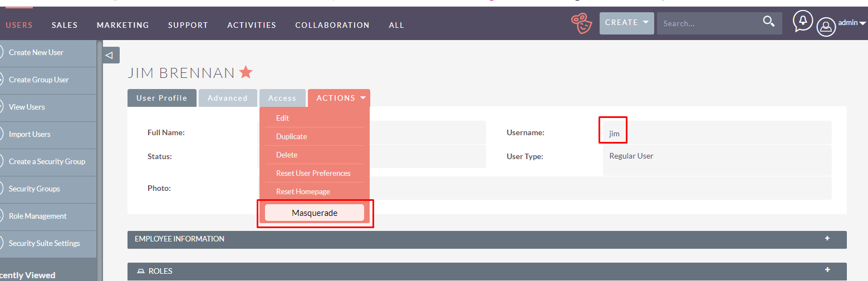Open the Import Users link
Viewport: 868px width, 281px height.
(30, 134)
